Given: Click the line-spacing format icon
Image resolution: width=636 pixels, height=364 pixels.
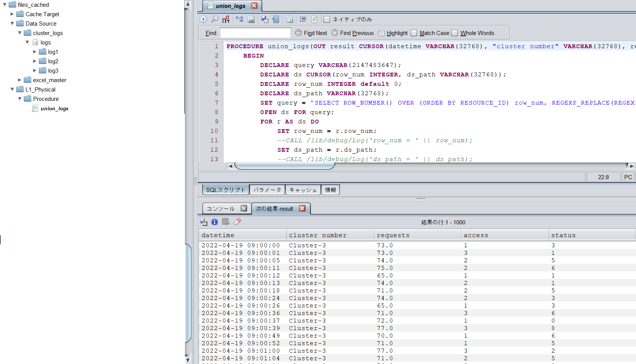Looking at the screenshot, I should coord(303,19).
